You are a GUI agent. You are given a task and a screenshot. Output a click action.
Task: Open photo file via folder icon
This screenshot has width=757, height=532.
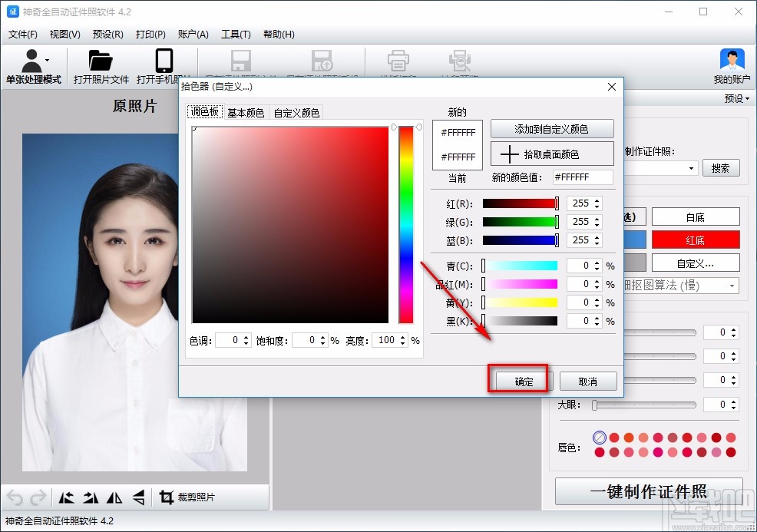101,61
